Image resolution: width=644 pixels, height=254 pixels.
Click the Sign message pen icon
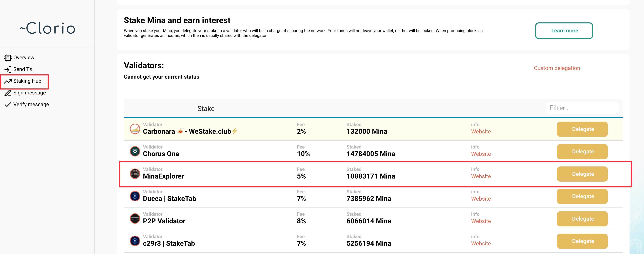pos(8,93)
